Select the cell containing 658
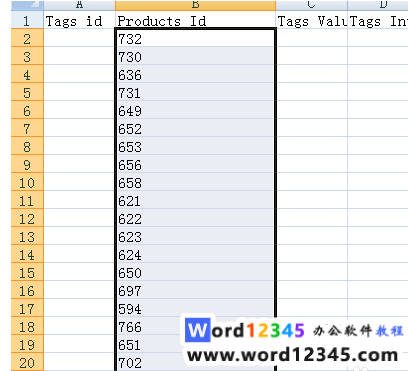The image size is (408, 371). (x=196, y=182)
